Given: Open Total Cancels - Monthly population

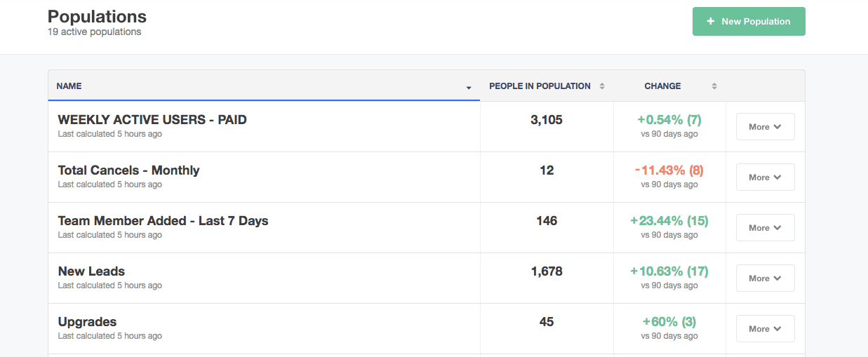Looking at the screenshot, I should pyautogui.click(x=128, y=170).
